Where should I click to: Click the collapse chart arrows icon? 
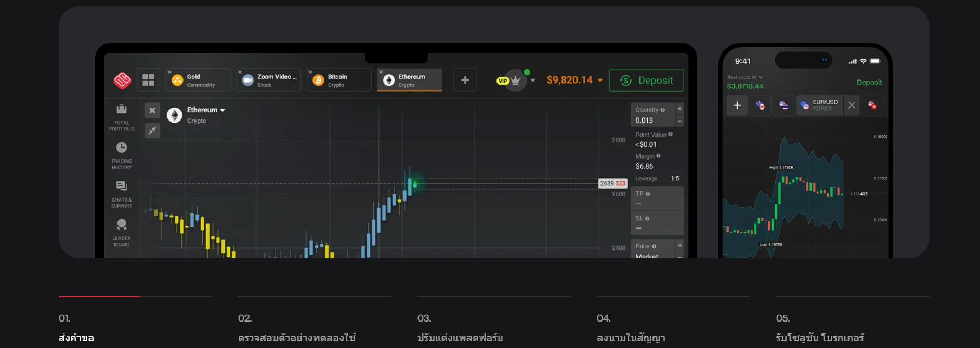(152, 130)
